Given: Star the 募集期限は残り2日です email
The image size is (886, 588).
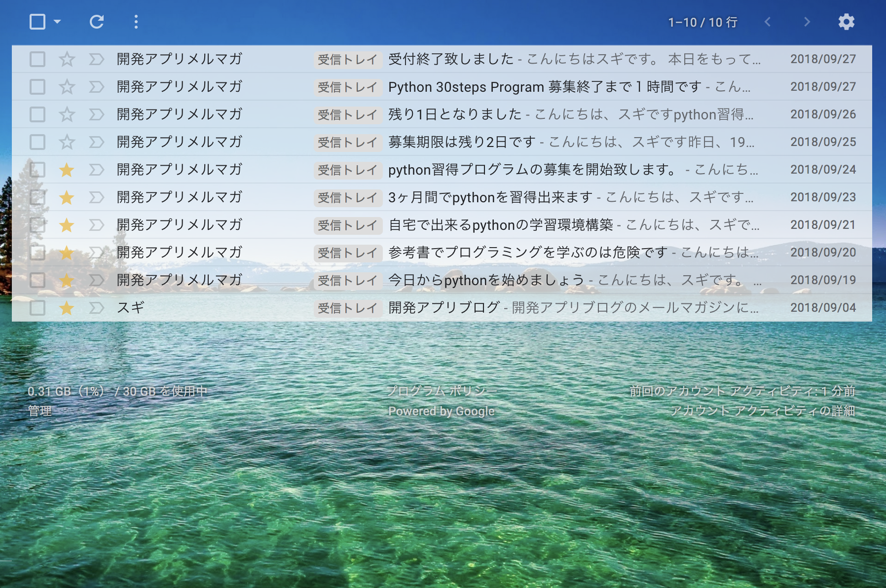Looking at the screenshot, I should [67, 142].
